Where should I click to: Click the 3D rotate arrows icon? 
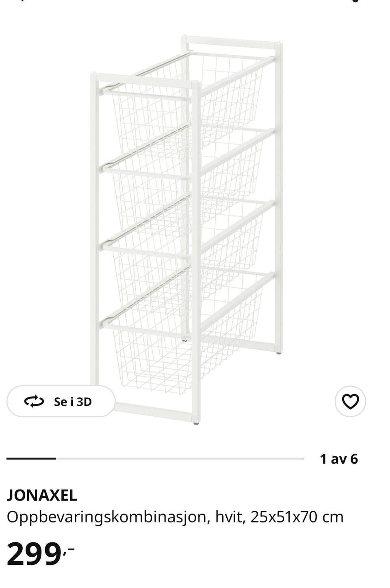[34, 402]
